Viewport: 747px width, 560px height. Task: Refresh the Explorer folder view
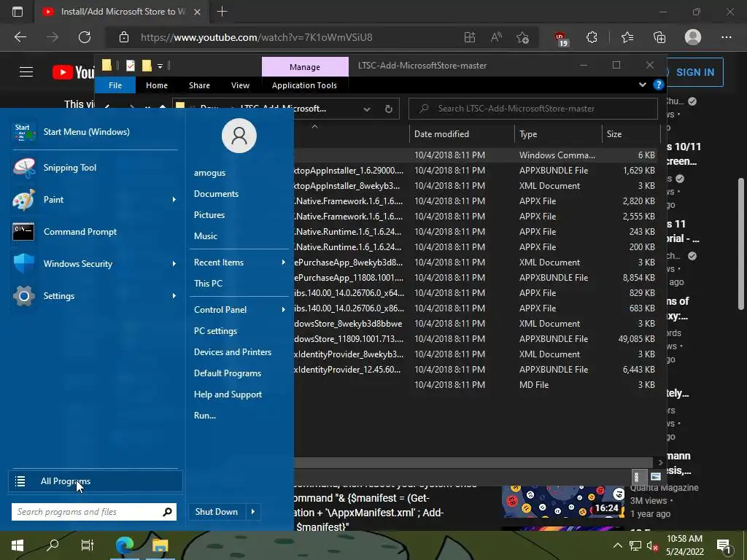pos(389,109)
